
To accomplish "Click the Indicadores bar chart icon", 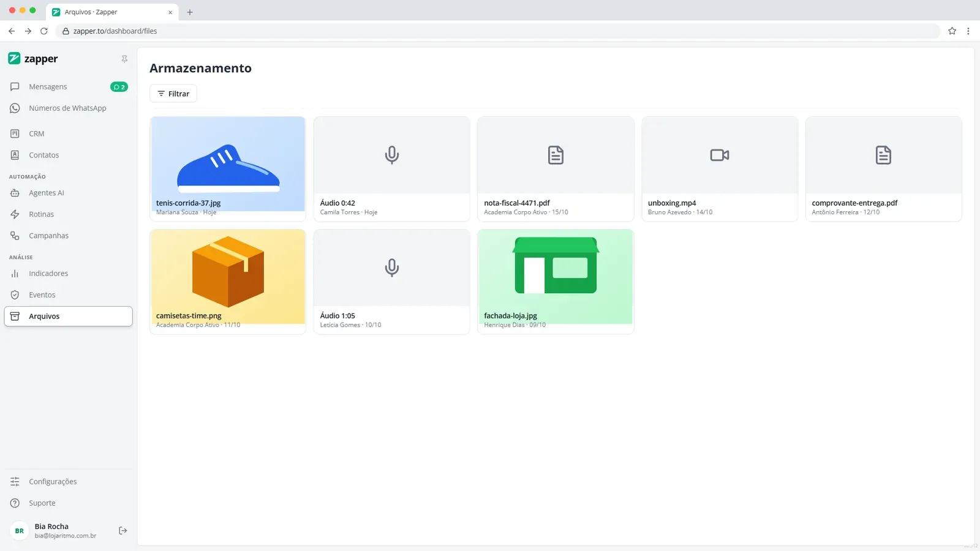I will [15, 274].
